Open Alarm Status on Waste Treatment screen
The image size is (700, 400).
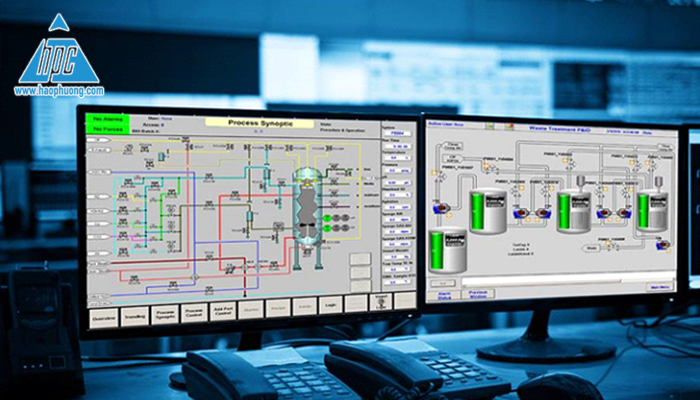[x=444, y=295]
